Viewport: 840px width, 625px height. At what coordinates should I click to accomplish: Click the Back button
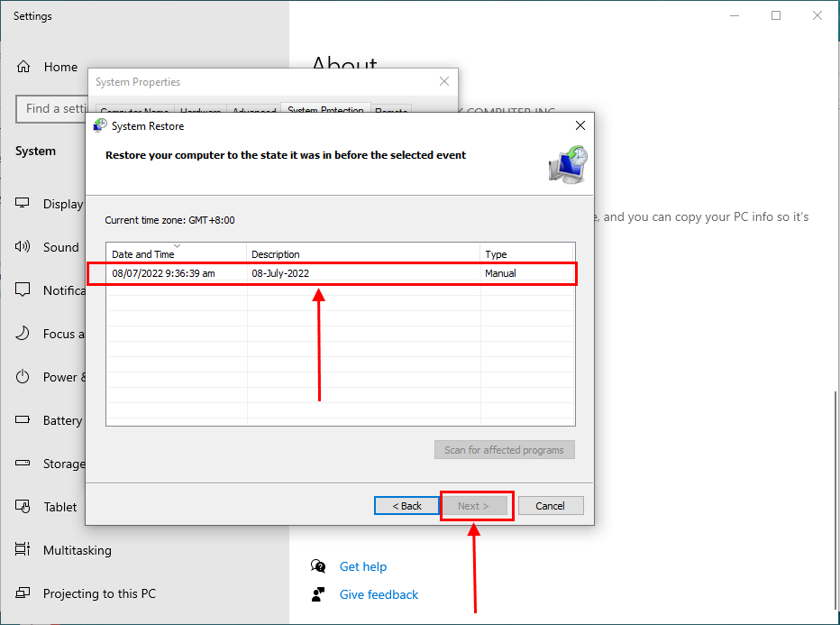(406, 505)
